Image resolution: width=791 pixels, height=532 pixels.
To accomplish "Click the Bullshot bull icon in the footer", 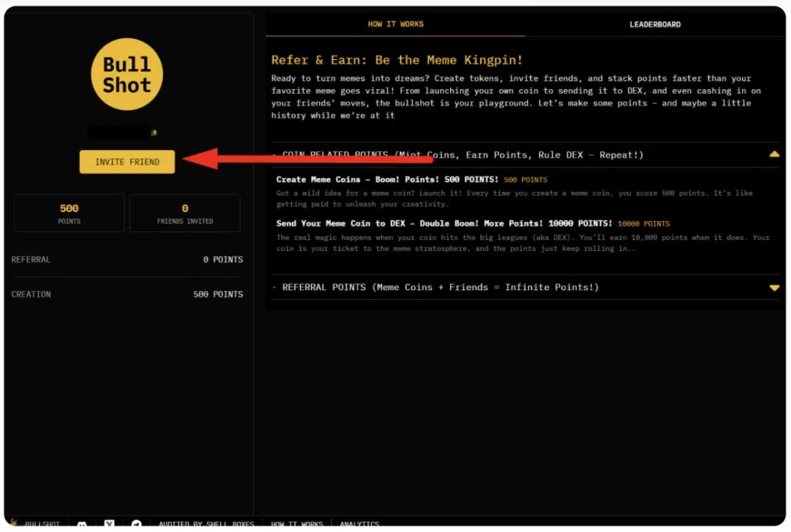I will coord(14,523).
